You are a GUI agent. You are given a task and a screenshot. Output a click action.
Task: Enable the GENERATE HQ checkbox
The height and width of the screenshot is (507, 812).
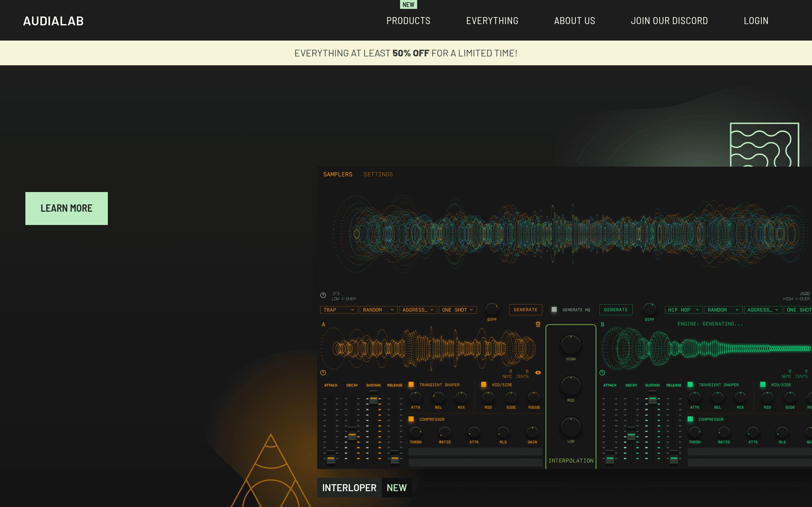(554, 310)
